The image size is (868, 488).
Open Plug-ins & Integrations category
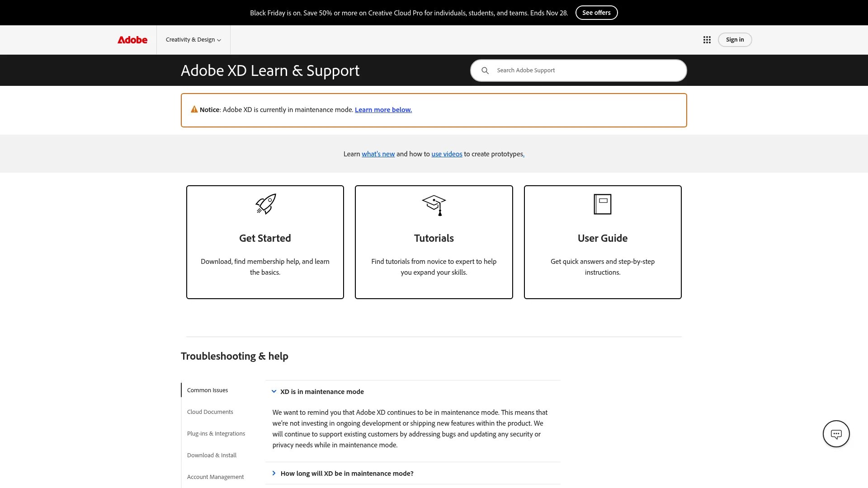pyautogui.click(x=216, y=433)
